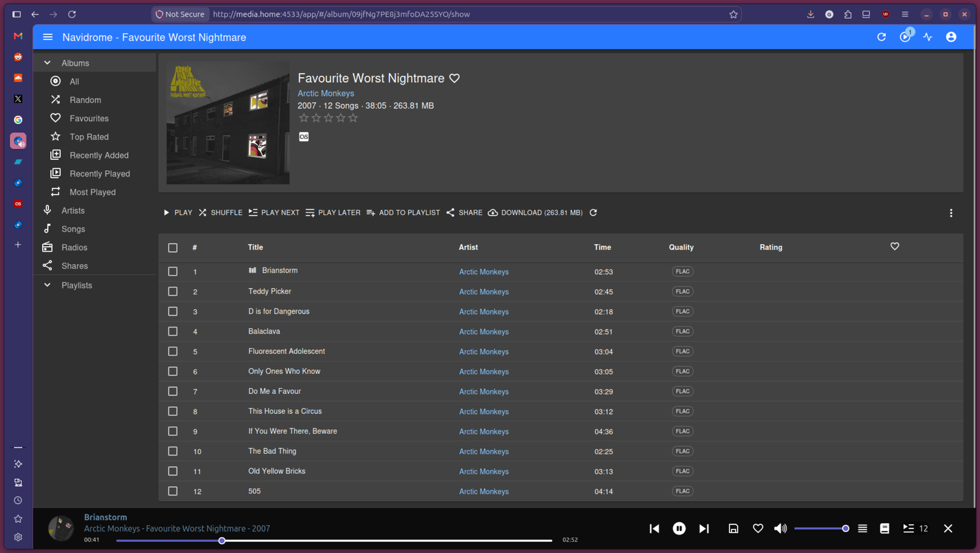Screen dimensions: 980x553
Task: Open the Reddit panel in browser sidebar
Action: 18,57
